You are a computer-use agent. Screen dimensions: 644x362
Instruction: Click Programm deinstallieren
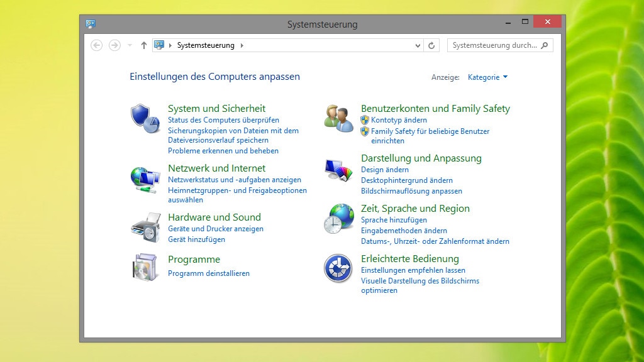[x=209, y=273]
